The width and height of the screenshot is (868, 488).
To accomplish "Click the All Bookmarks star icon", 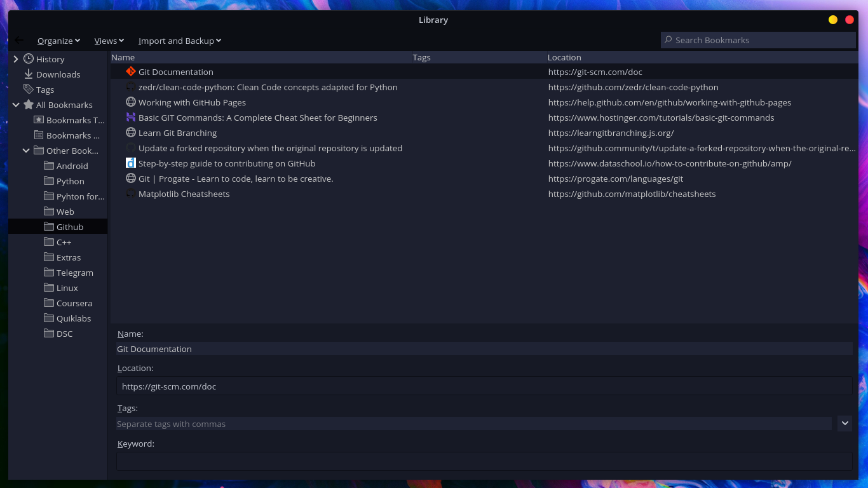I will pyautogui.click(x=29, y=105).
